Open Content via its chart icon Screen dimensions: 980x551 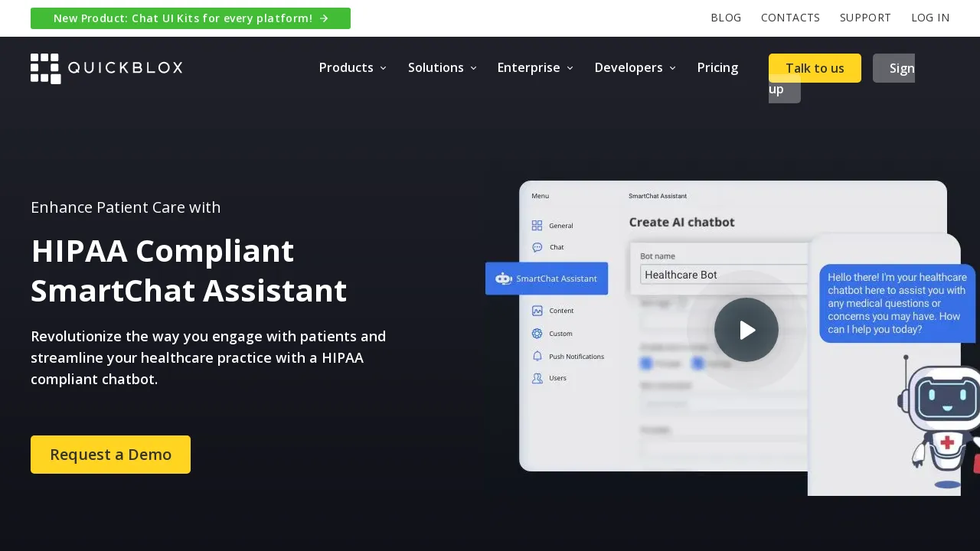(x=537, y=311)
